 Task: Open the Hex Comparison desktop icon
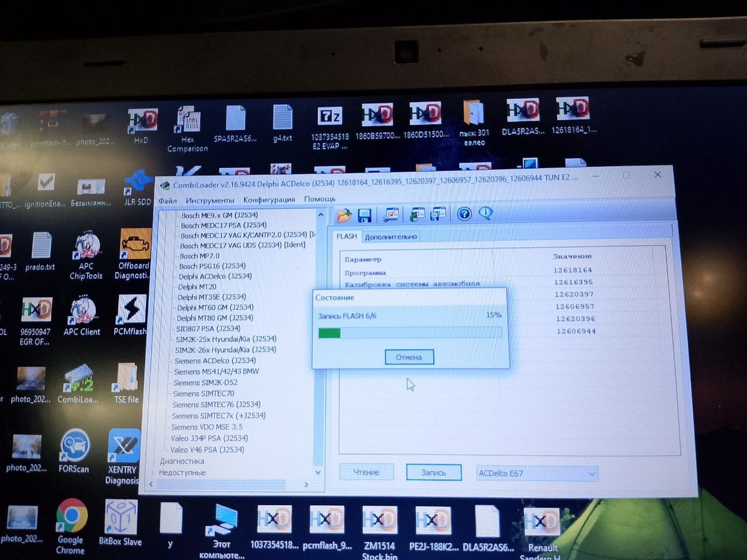(187, 129)
